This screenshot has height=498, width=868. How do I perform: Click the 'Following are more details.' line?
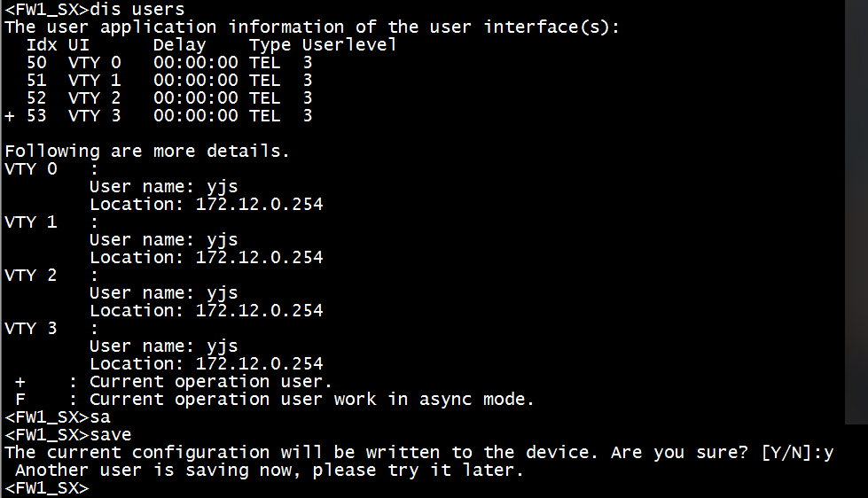pyautogui.click(x=147, y=151)
